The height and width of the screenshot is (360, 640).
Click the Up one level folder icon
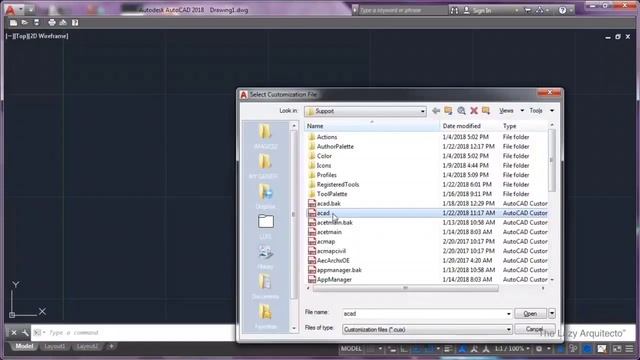coord(448,111)
